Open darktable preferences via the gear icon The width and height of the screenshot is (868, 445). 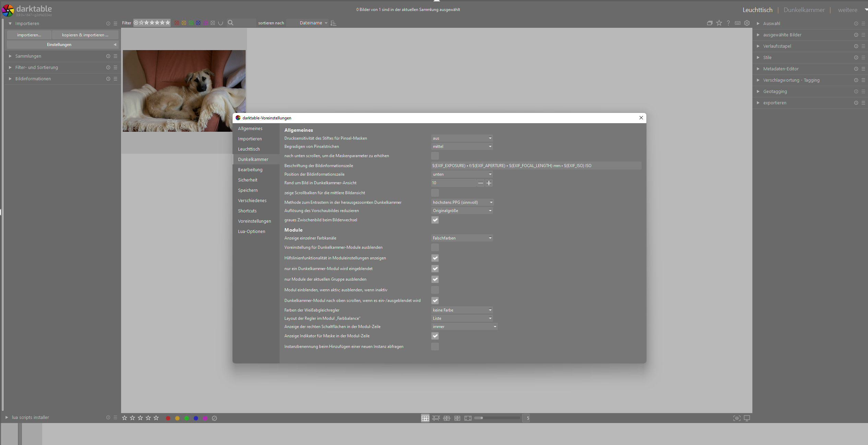point(747,23)
